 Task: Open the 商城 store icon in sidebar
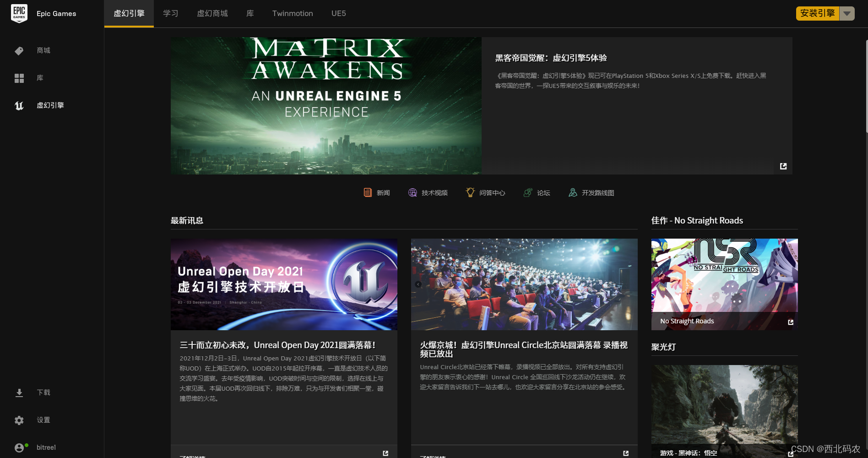pos(19,51)
